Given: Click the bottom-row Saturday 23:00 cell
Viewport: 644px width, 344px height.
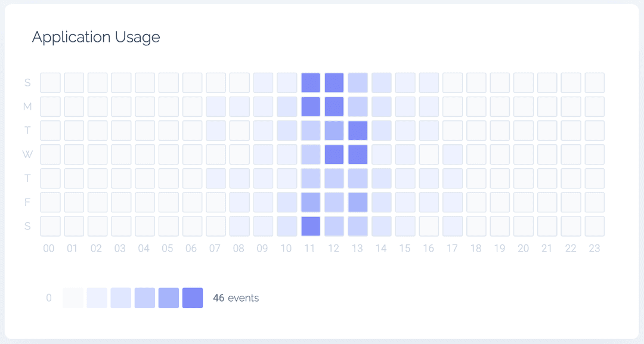Looking at the screenshot, I should point(595,226).
